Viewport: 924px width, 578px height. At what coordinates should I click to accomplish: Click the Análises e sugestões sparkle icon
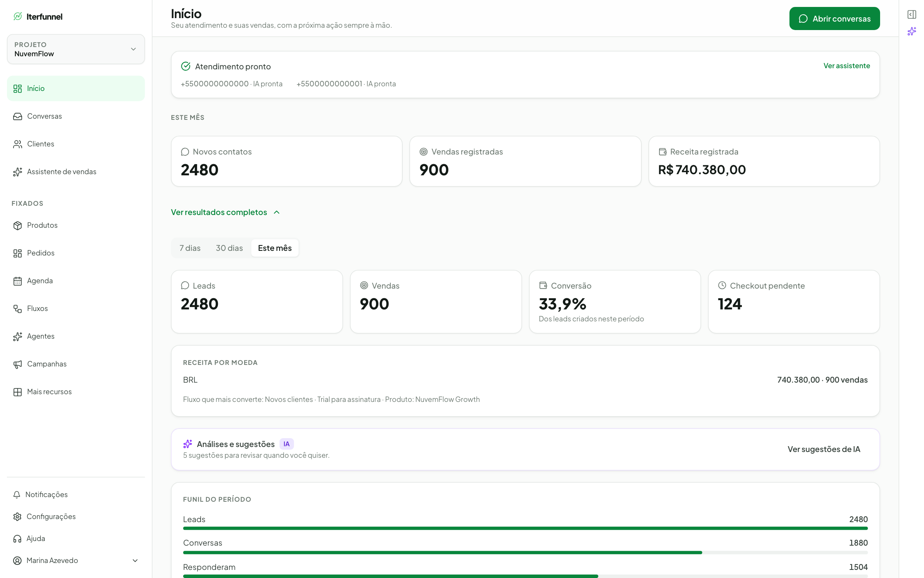pos(187,444)
